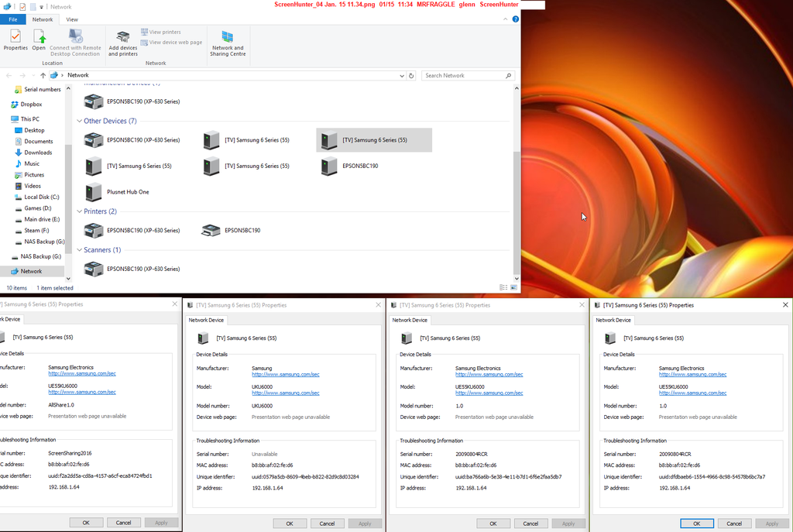
Task: Open manufacturer link in rightmost Properties dialog
Action: pyautogui.click(x=692, y=375)
